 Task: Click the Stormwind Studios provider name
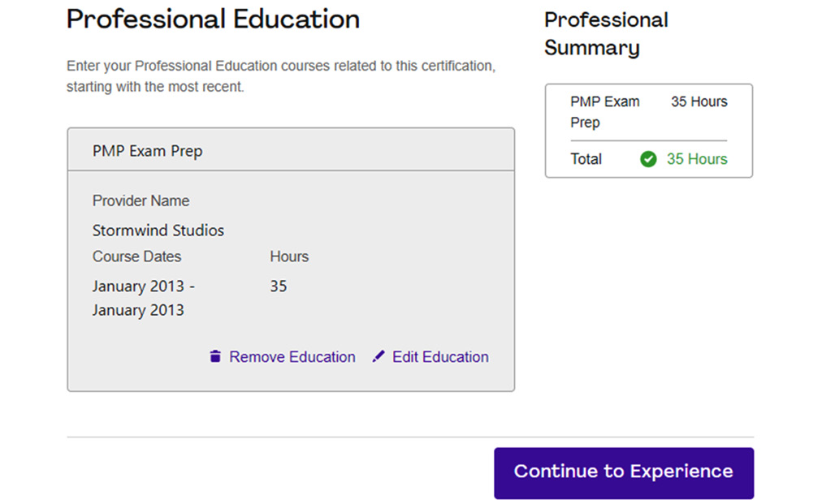click(x=158, y=230)
